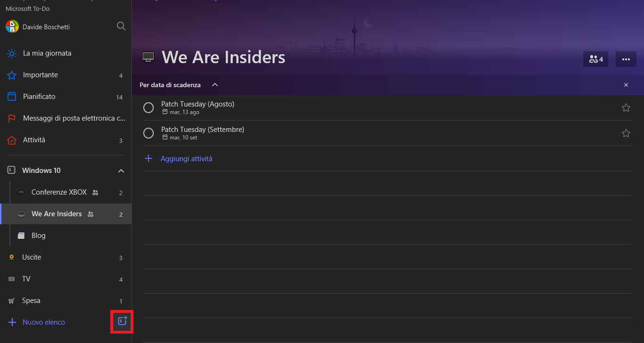Click the monitor icon beside the list title
This screenshot has height=343, width=644.
[x=149, y=57]
